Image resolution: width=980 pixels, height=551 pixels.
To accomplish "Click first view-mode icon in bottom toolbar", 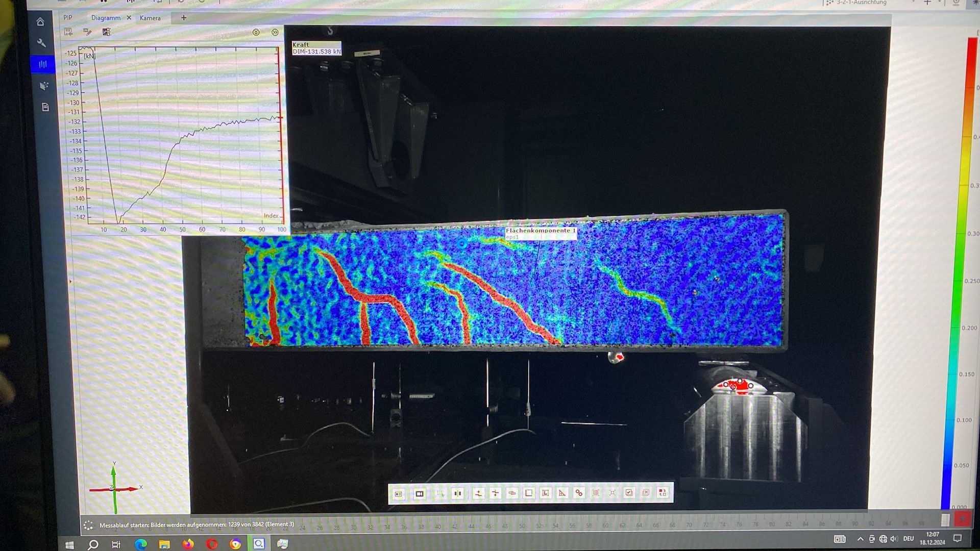I will 399,493.
